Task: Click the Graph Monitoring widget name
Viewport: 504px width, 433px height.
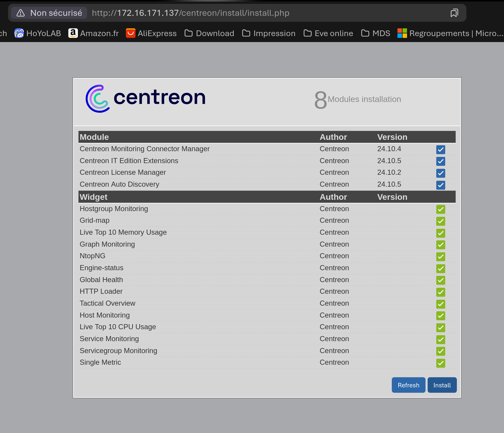Action: (x=107, y=244)
